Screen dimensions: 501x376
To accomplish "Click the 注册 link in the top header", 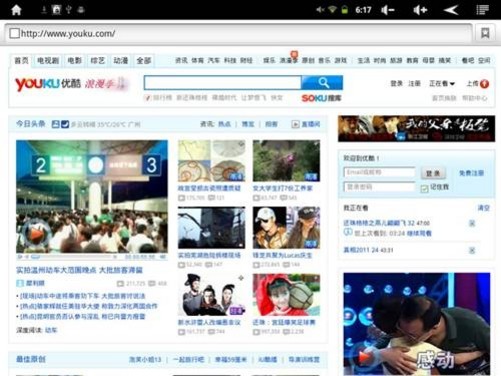I will (414, 83).
